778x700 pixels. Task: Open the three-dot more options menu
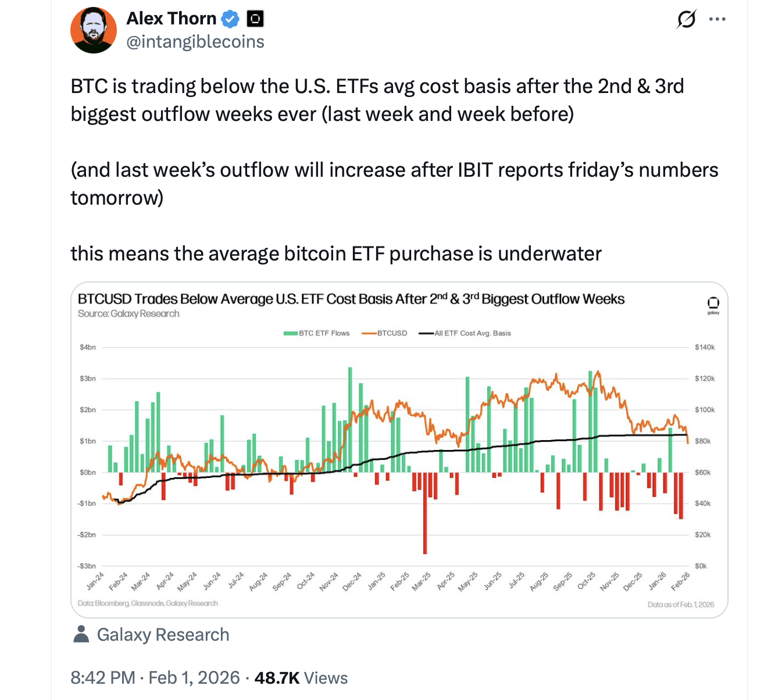(x=717, y=19)
